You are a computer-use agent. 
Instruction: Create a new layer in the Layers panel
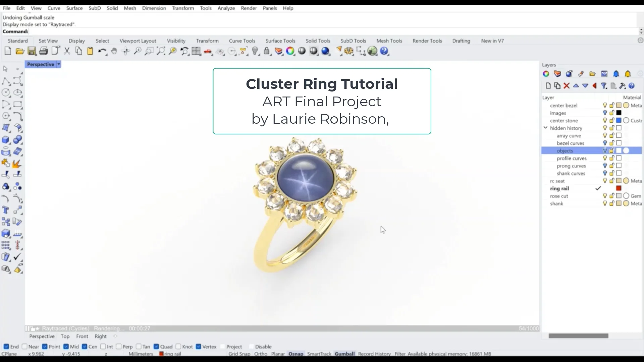pyautogui.click(x=548, y=86)
